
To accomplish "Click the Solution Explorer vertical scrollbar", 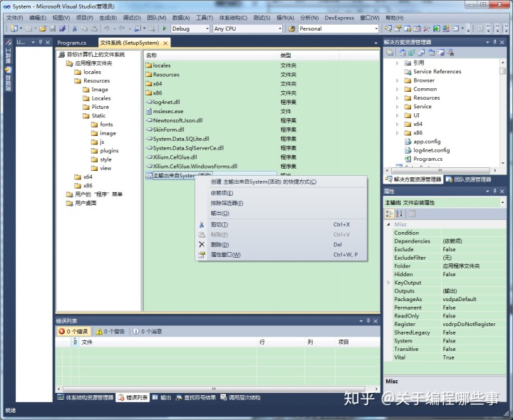I will (x=502, y=71).
